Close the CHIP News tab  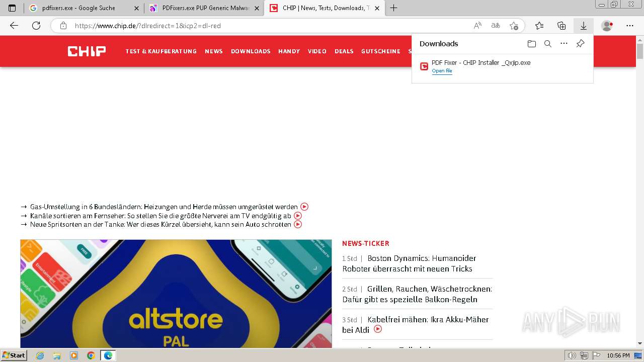(x=377, y=8)
